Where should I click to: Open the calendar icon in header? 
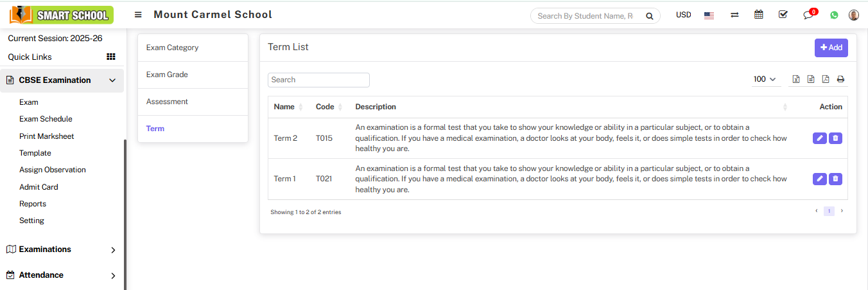point(759,15)
